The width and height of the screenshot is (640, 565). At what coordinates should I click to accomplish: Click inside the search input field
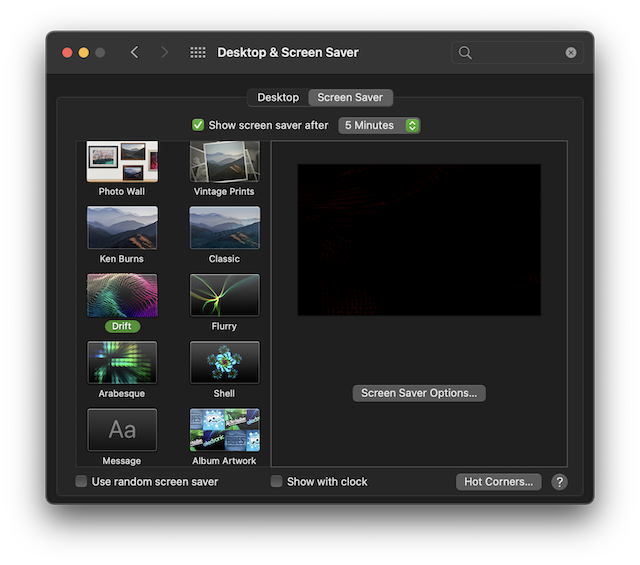pos(518,53)
